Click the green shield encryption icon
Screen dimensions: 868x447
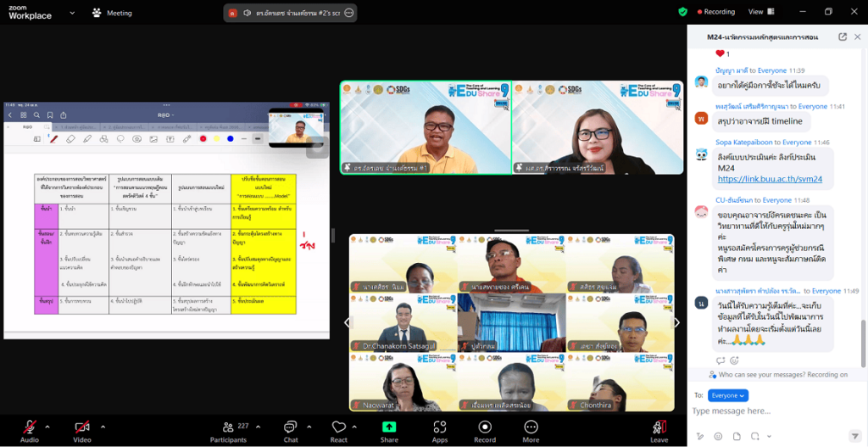[682, 12]
